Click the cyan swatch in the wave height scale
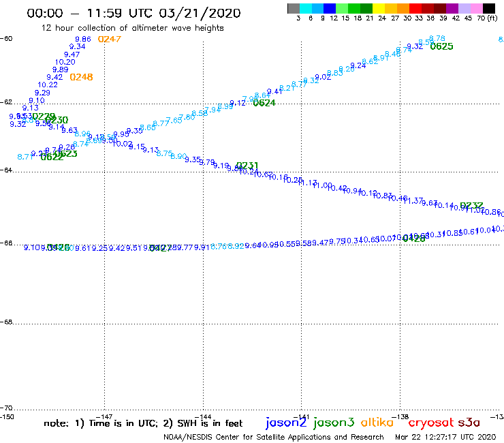The height and width of the screenshot is (443, 504). (x=306, y=8)
